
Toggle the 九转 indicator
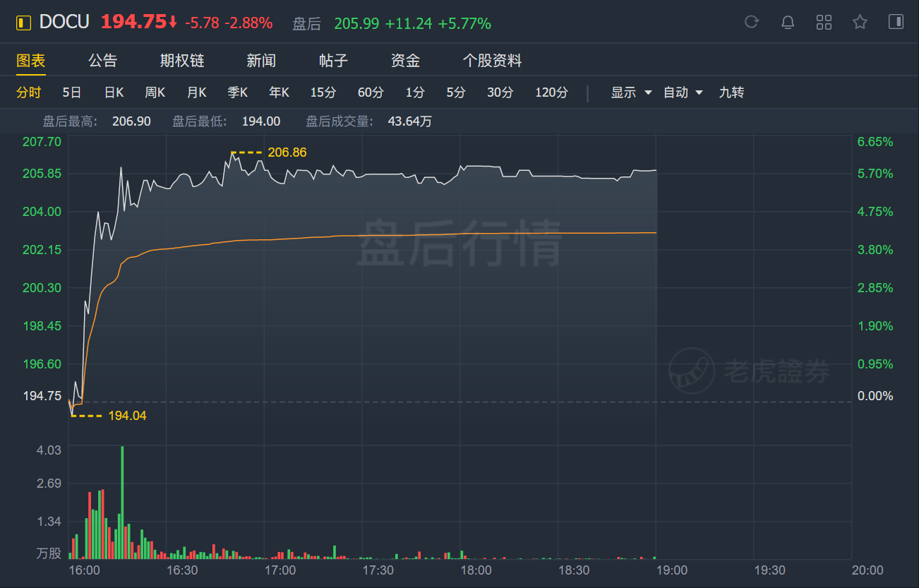(x=731, y=92)
